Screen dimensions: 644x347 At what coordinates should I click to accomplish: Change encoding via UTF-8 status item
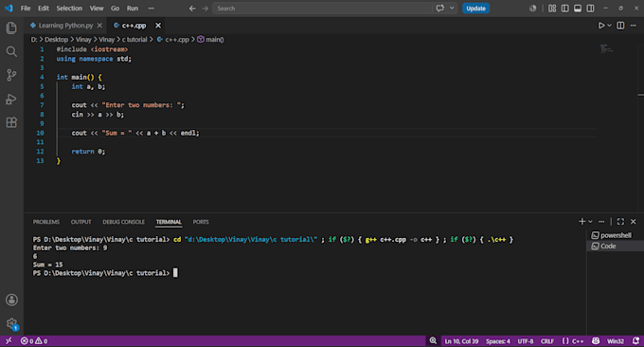[526, 340]
